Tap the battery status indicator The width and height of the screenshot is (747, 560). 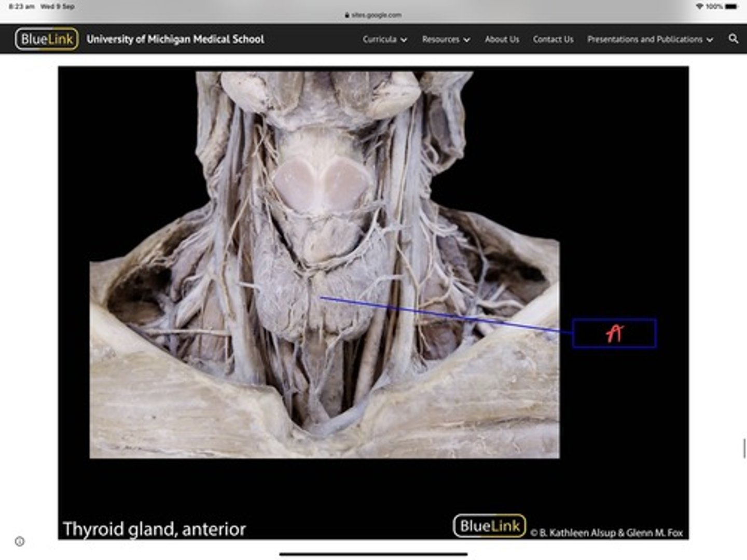732,6
